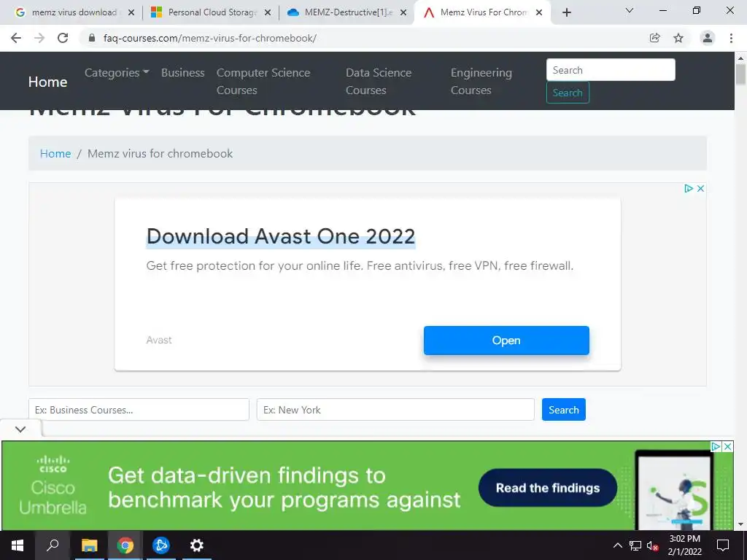Click the share page icon in address bar
747x560 pixels.
654,38
